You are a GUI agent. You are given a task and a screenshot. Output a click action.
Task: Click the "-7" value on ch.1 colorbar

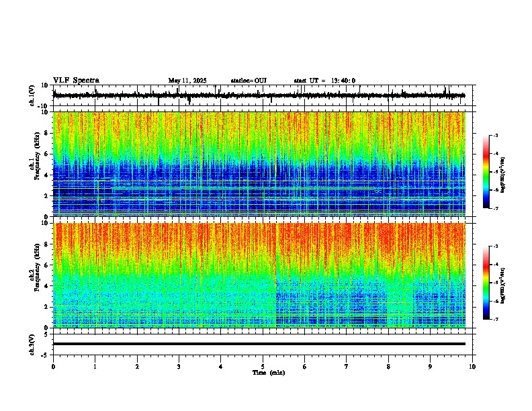[496, 208]
